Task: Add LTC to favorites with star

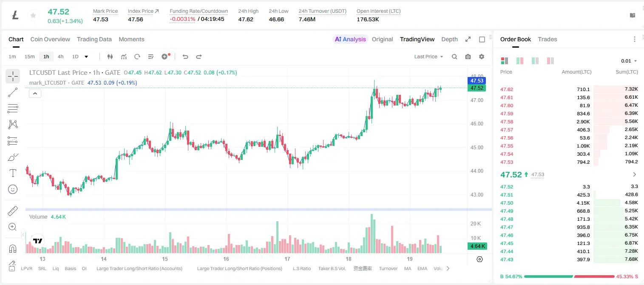Action: click(x=33, y=16)
